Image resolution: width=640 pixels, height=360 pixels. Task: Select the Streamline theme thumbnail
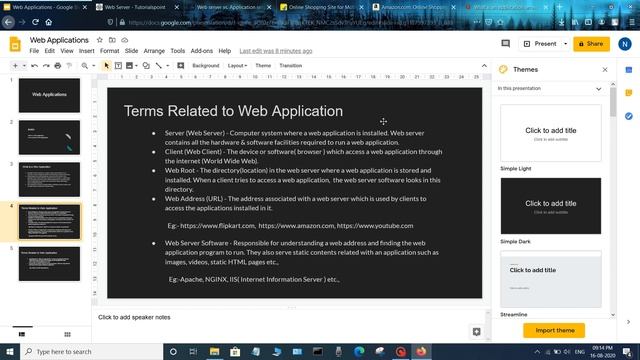point(551,279)
